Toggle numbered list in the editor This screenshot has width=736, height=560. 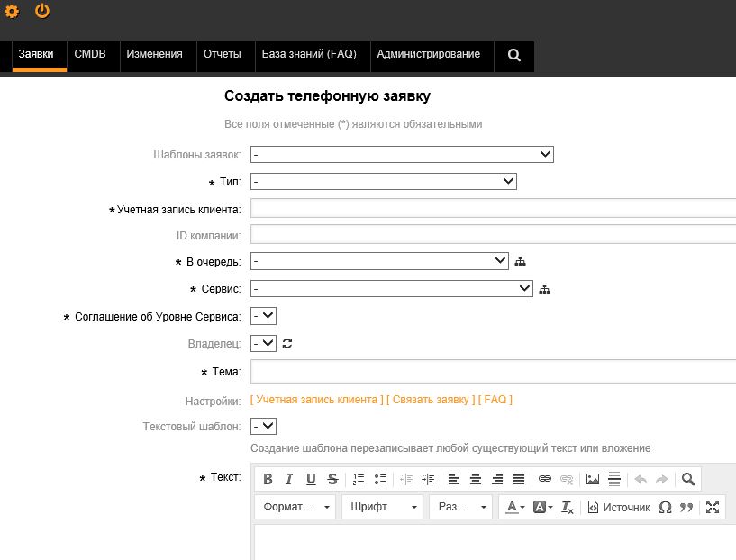coord(359,479)
